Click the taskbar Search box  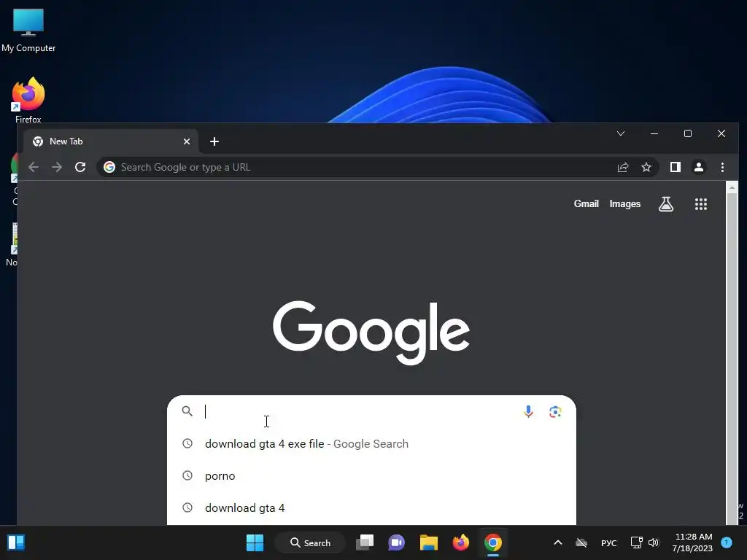(311, 542)
